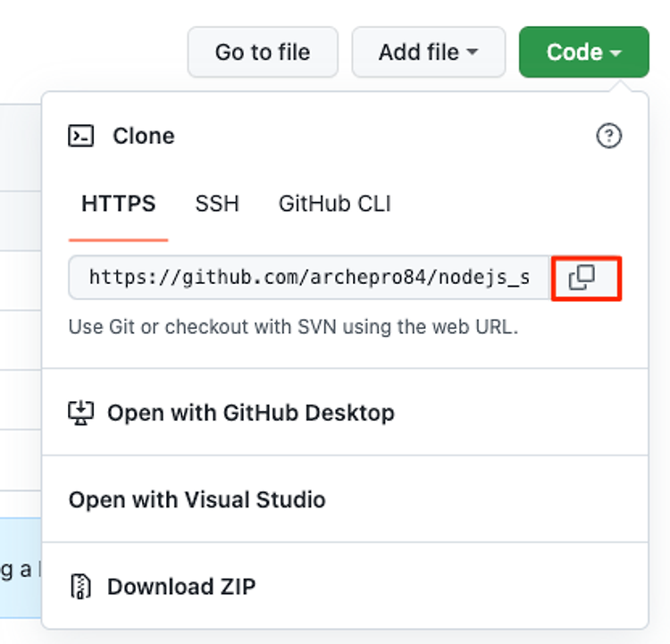Click the terminal icon beside Clone

coord(80,136)
